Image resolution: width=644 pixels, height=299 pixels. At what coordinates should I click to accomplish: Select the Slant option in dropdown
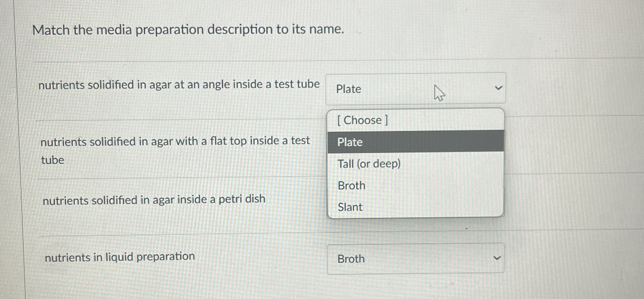[350, 207]
